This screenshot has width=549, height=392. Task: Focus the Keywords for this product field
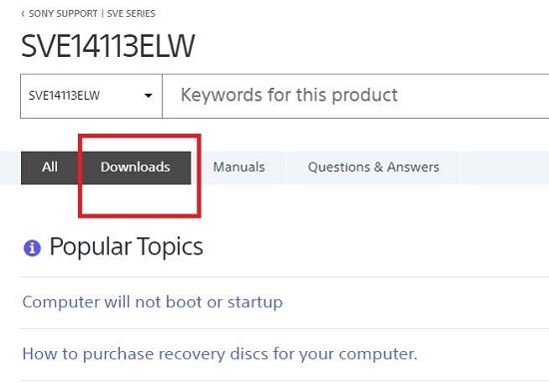pyautogui.click(x=355, y=96)
